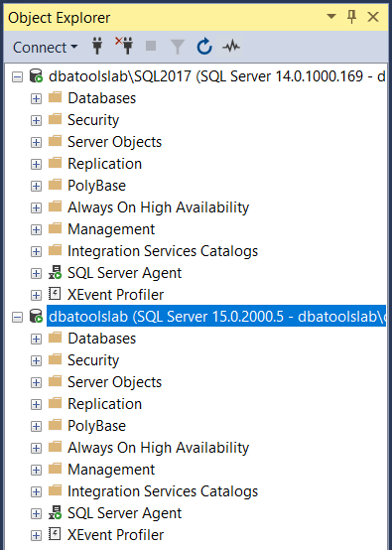This screenshot has height=550, width=392.
Task: Expand Management under the SQL2017 server
Action: point(36,229)
